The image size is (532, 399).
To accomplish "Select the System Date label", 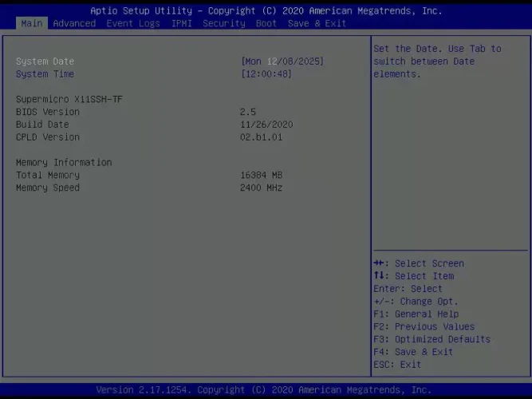I will click(x=45, y=61).
